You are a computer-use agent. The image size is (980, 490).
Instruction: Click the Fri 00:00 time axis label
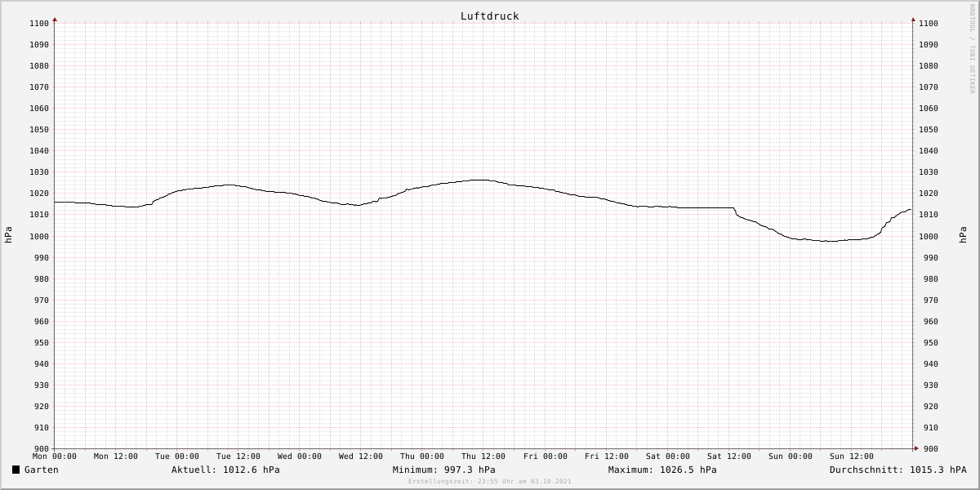click(x=546, y=457)
